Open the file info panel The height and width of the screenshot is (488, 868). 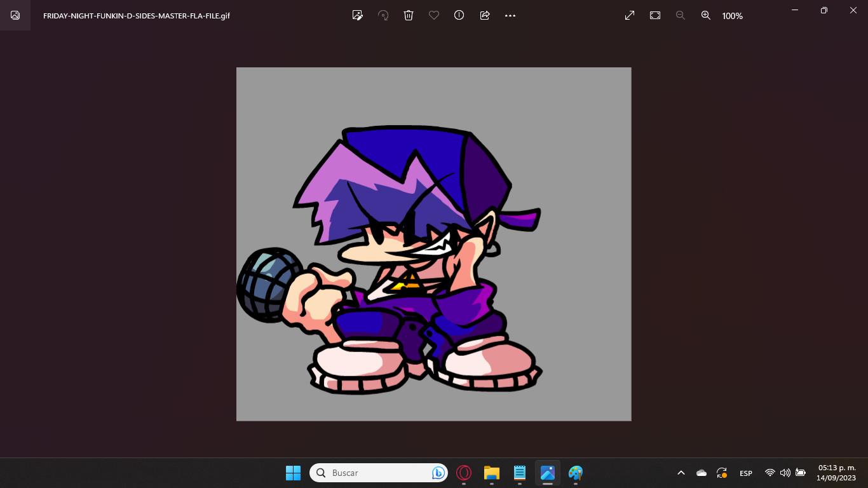[x=459, y=15]
